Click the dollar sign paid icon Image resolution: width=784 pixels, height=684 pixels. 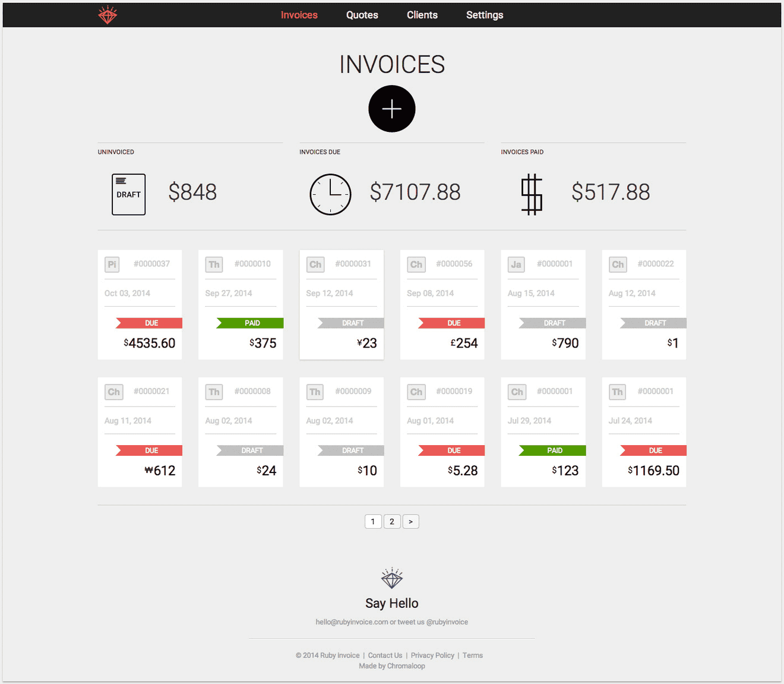(532, 194)
